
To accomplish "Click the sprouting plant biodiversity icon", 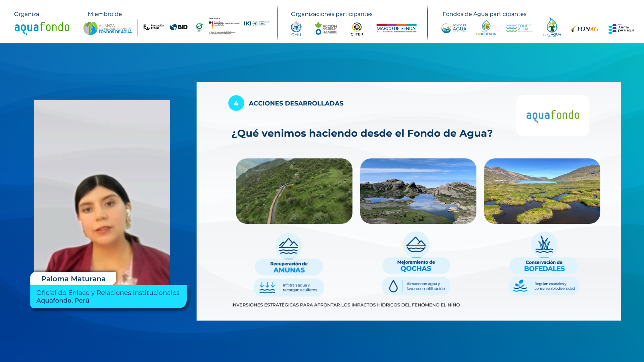I will point(520,286).
